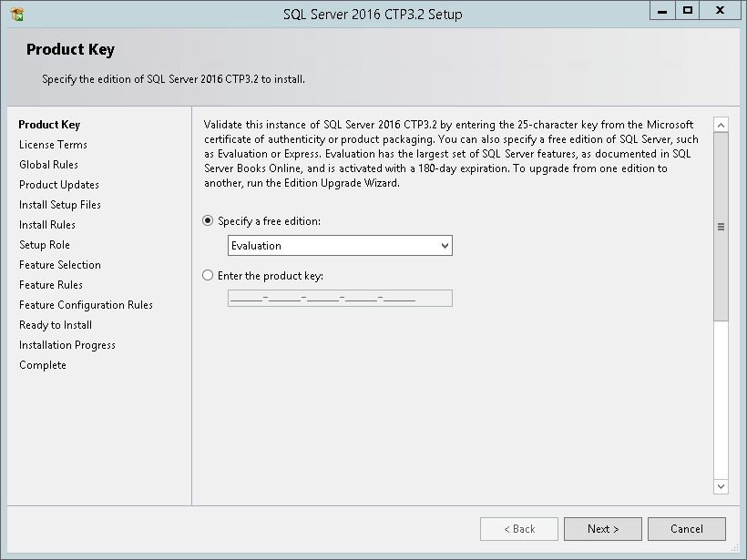Select the 'Enter the product key' radio button

click(208, 275)
